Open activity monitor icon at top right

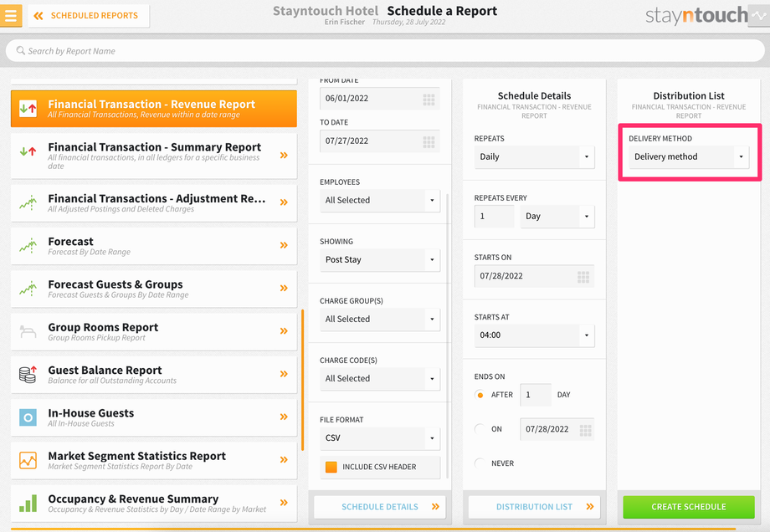pyautogui.click(x=759, y=16)
